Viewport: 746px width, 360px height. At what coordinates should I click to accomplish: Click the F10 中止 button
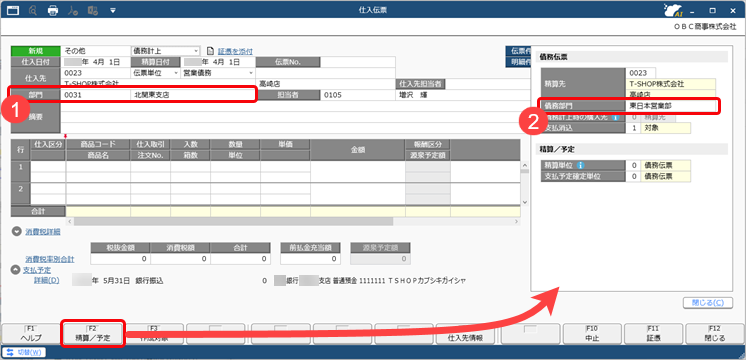tap(592, 334)
